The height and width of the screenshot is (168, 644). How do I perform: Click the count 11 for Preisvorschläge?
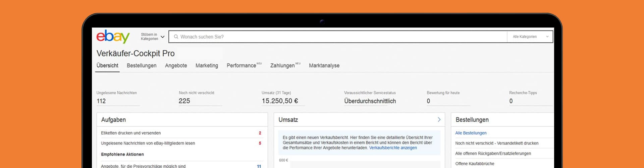259,166
